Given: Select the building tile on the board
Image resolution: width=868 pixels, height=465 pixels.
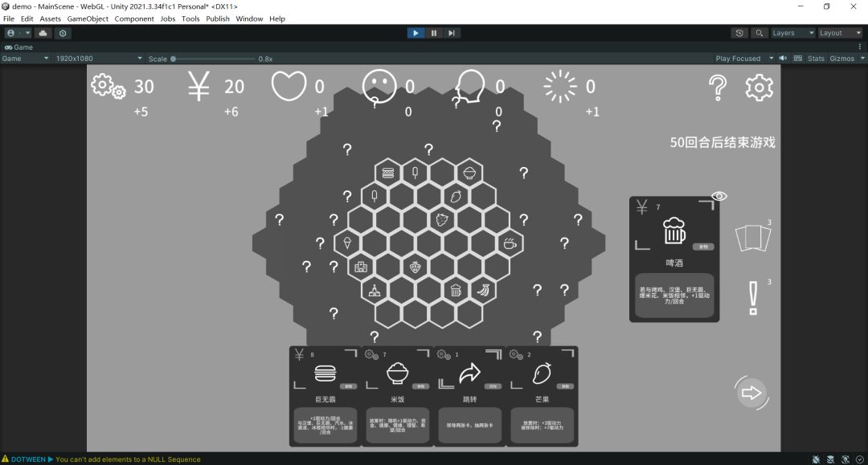Looking at the screenshot, I should tap(361, 267).
